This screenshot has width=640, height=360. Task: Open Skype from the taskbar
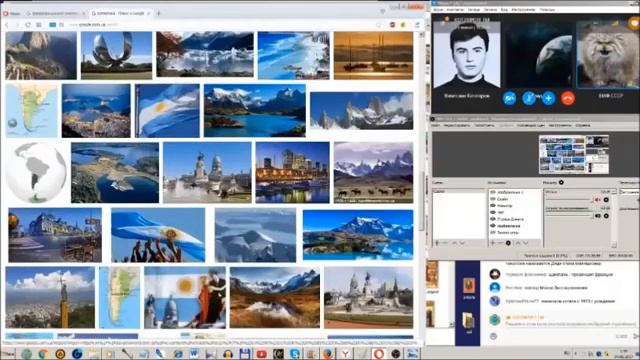coord(295,353)
